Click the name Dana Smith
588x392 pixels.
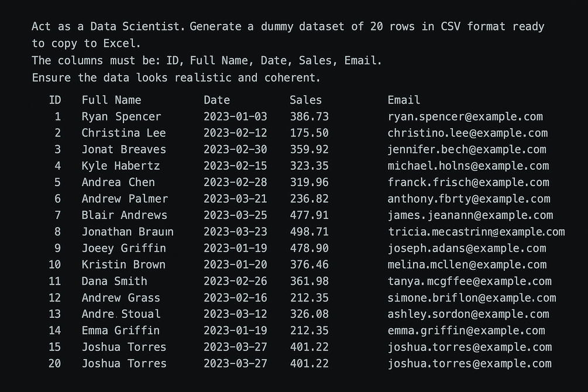pos(114,281)
